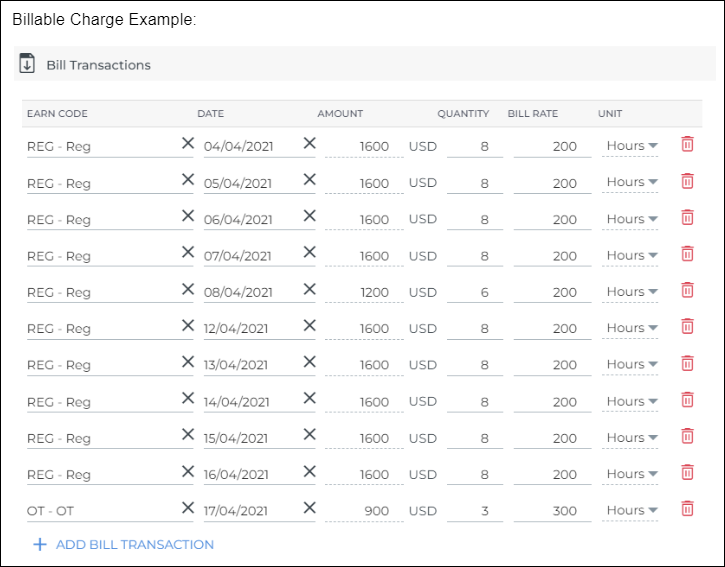Delete the 08/04/2021 transaction with trash icon
The height and width of the screenshot is (567, 725).
click(687, 290)
